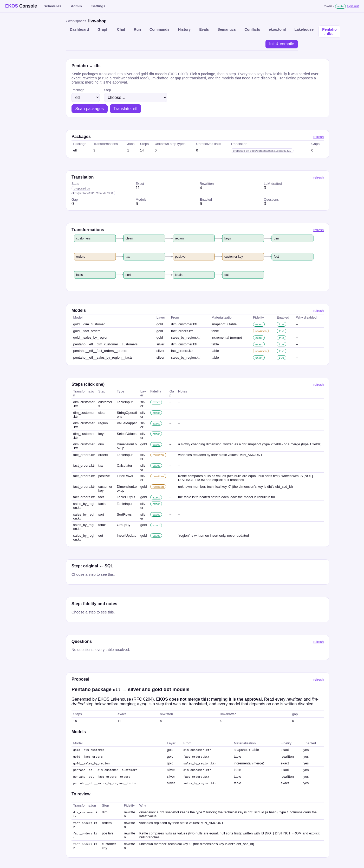Screen dimensions: 364x868
Task: Open Admin in the top navigation
Action: pos(76,6)
